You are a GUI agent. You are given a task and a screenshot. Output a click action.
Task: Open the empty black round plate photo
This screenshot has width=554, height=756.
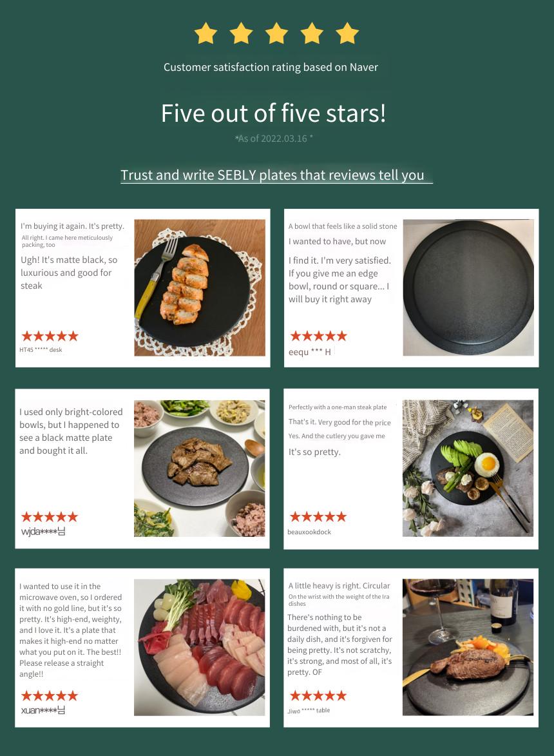pos(468,288)
